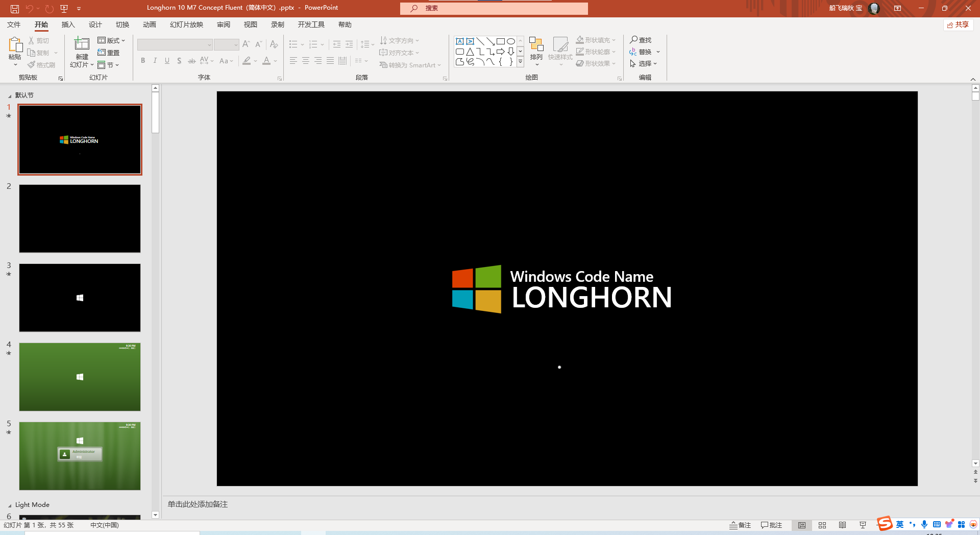The height and width of the screenshot is (535, 980).
Task: Select the rectangle shape in shapes gallery
Action: (500, 41)
